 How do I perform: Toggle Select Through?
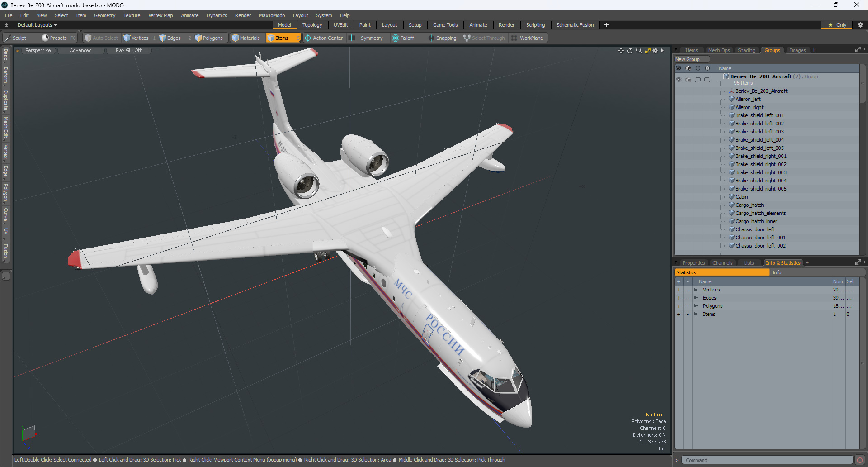coord(484,38)
